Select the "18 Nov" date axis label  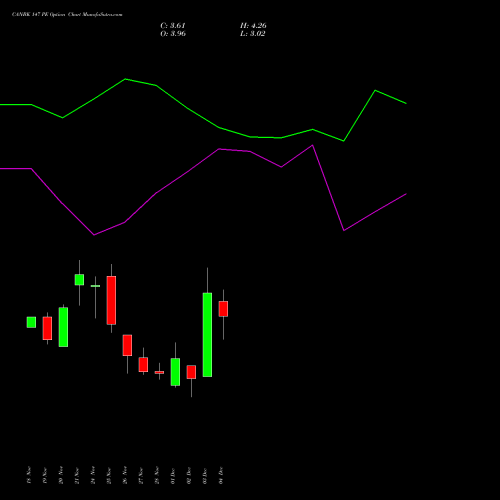pos(29,475)
